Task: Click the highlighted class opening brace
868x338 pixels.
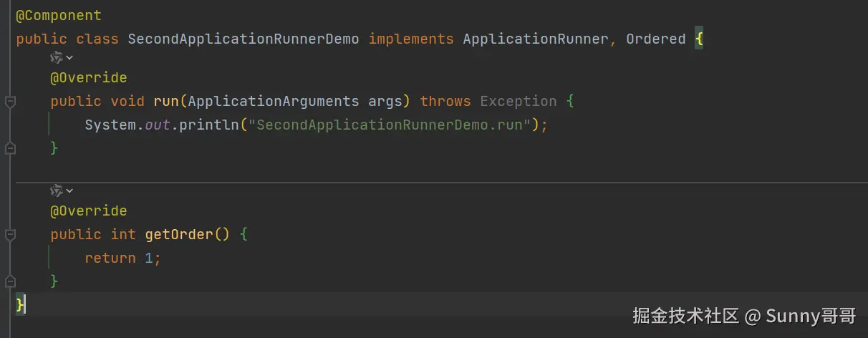Action: [699, 39]
